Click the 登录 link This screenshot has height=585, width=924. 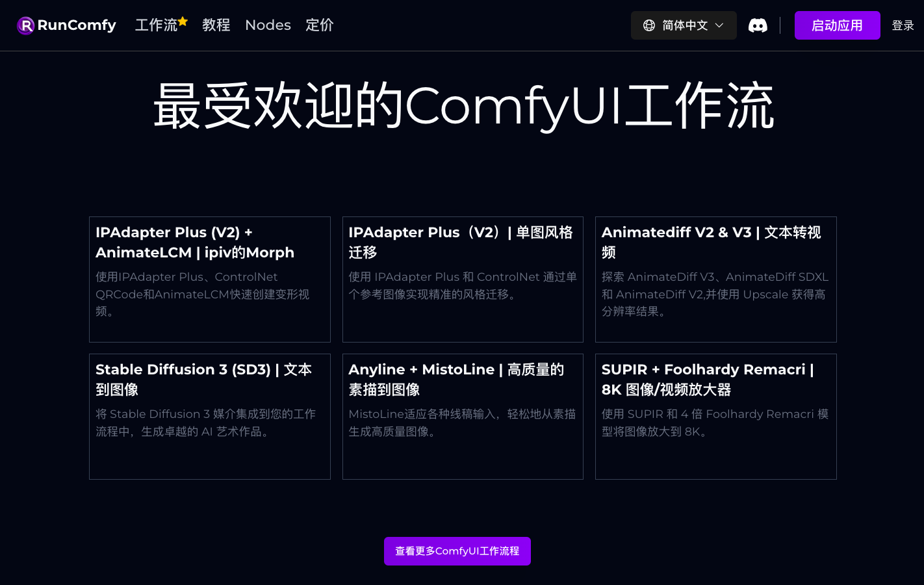coord(903,25)
